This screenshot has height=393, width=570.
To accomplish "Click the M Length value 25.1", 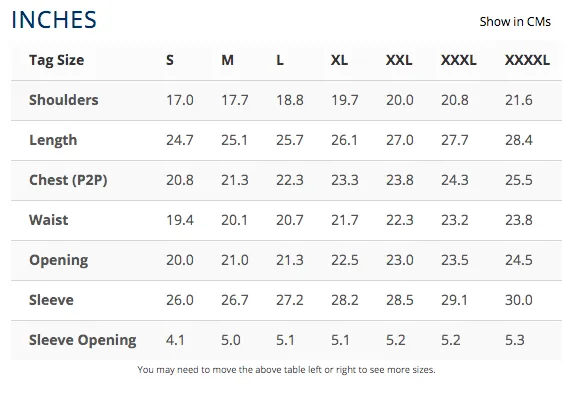I will tap(234, 140).
